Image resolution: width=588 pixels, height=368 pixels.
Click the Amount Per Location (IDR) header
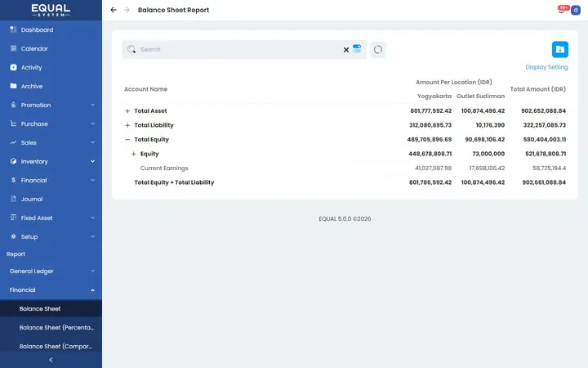point(454,82)
